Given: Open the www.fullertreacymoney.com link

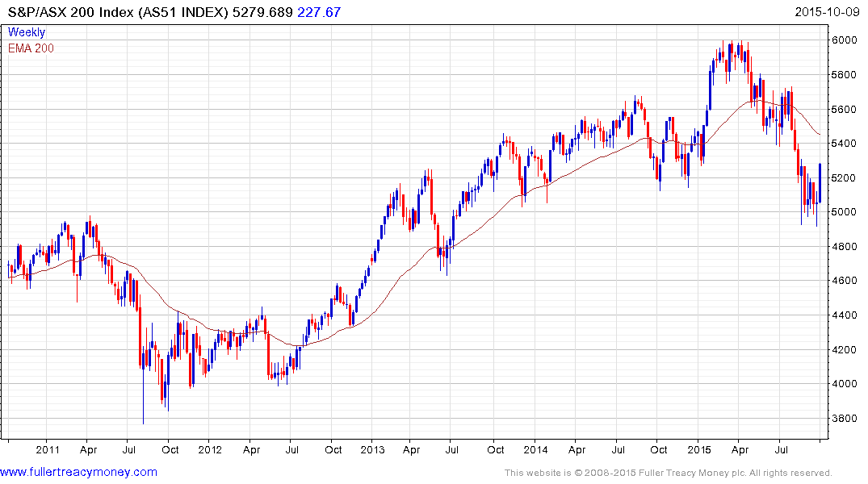Looking at the screenshot, I should point(78,472).
